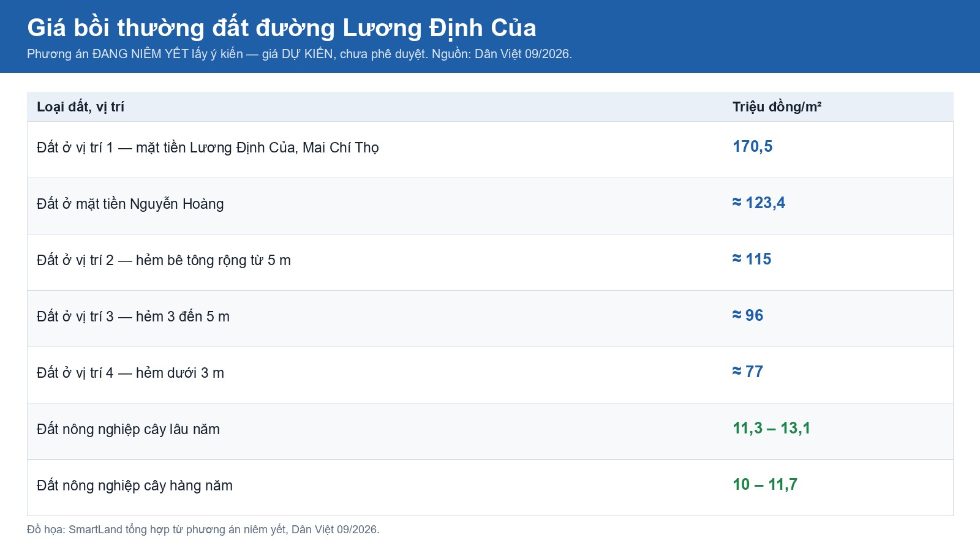
Task: Select row 'Đất ở vị trí 1 — mặt tiền Lương Định Của'
Action: (490, 149)
